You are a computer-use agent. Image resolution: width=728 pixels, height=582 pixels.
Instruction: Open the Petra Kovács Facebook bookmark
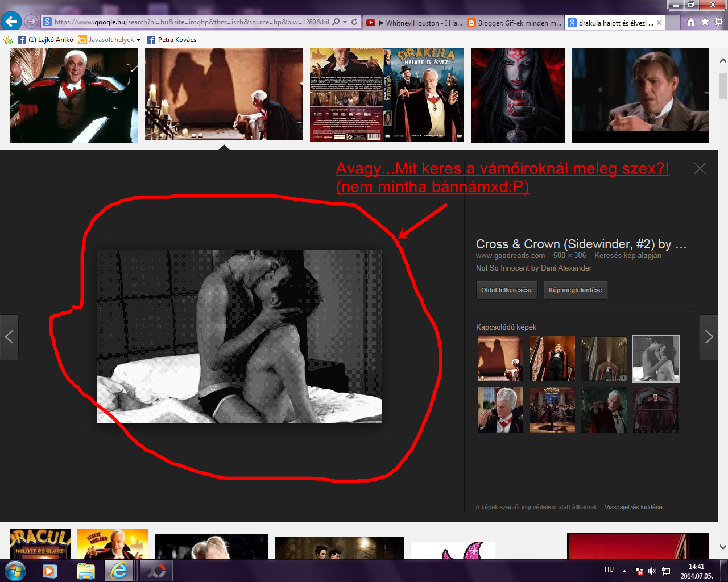pyautogui.click(x=172, y=40)
